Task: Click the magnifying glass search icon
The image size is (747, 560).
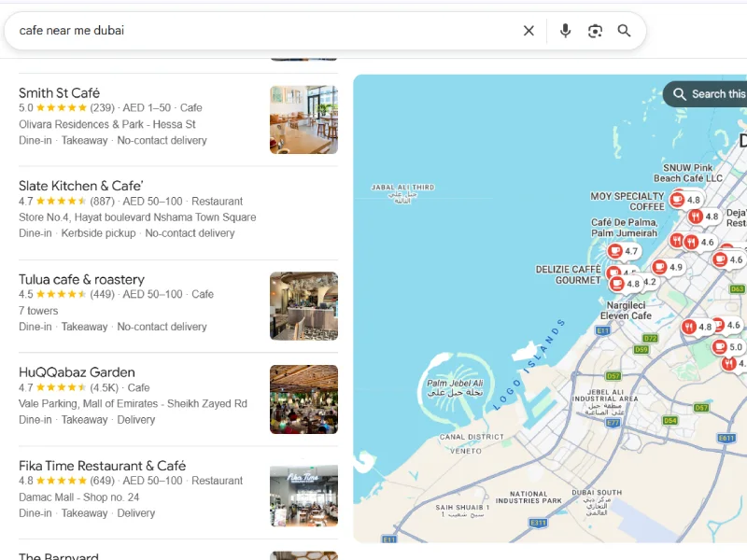Action: (625, 31)
